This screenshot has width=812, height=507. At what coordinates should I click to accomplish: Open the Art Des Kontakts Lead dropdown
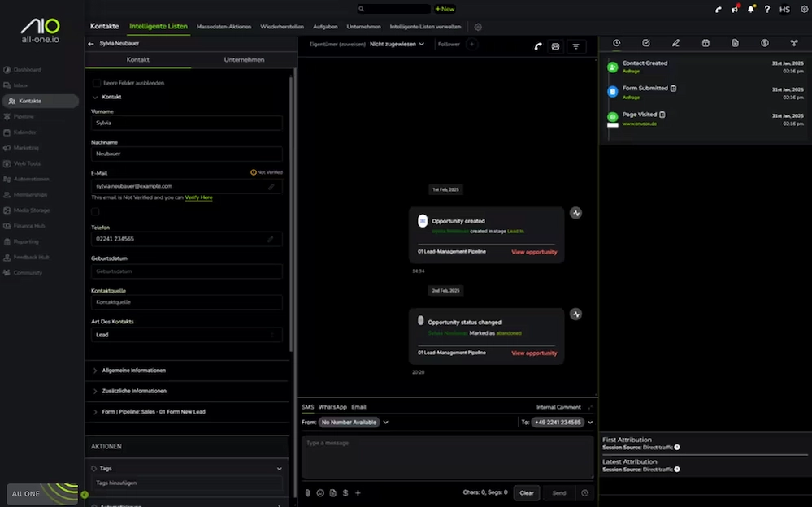click(186, 335)
